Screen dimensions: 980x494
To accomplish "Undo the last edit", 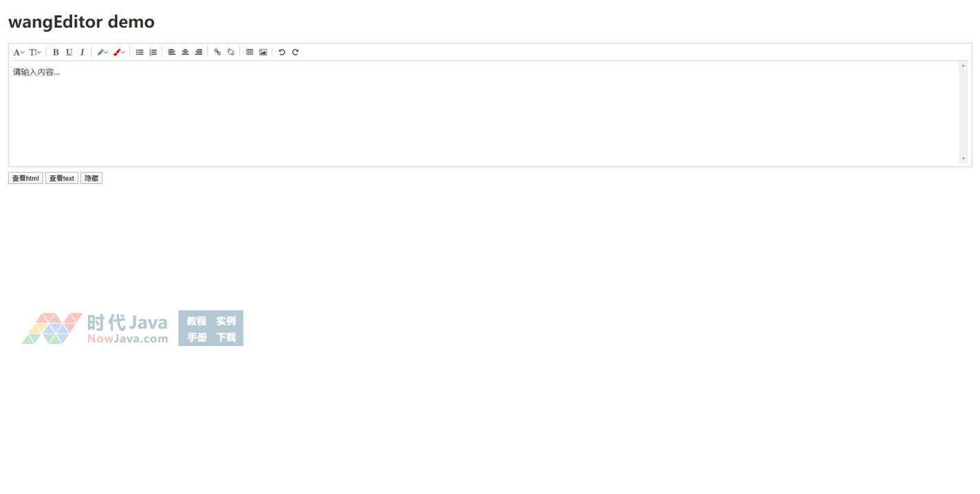I will coord(281,52).
